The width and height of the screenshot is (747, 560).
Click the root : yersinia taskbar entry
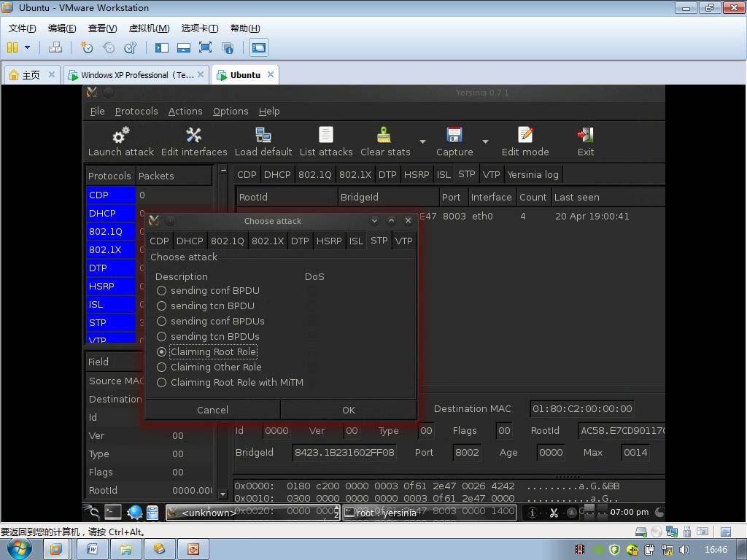[x=429, y=513]
